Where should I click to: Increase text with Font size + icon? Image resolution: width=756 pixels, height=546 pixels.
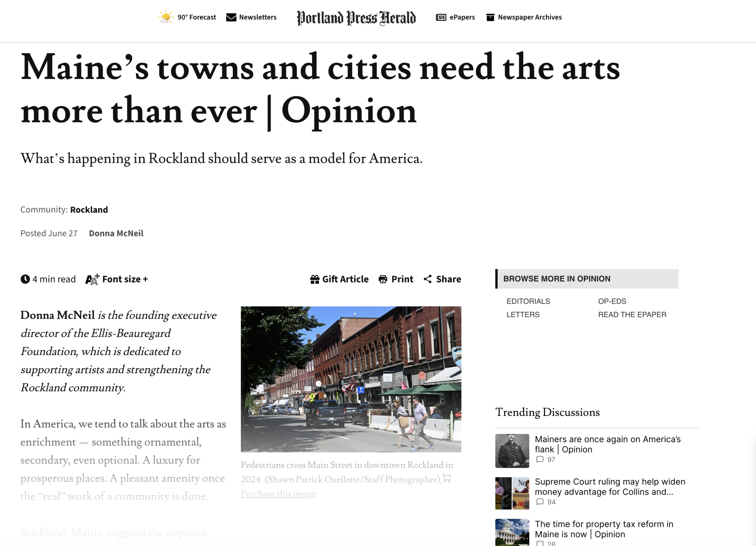click(92, 279)
